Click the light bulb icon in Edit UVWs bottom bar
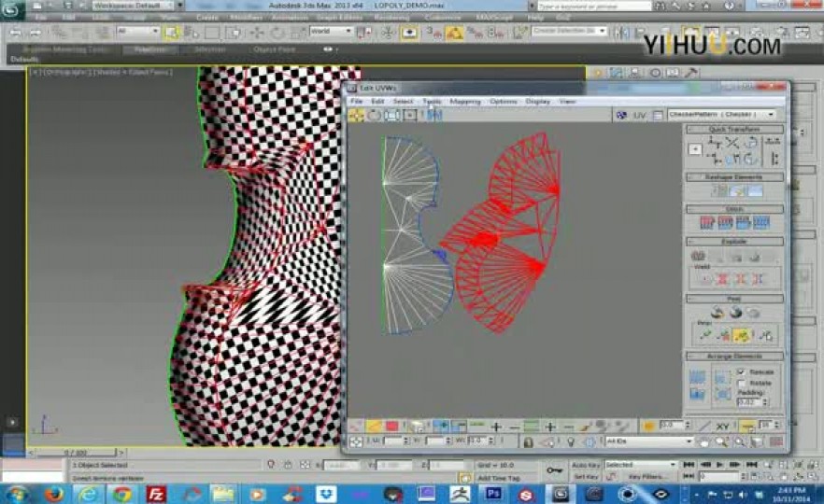The image size is (824, 504). click(x=571, y=442)
